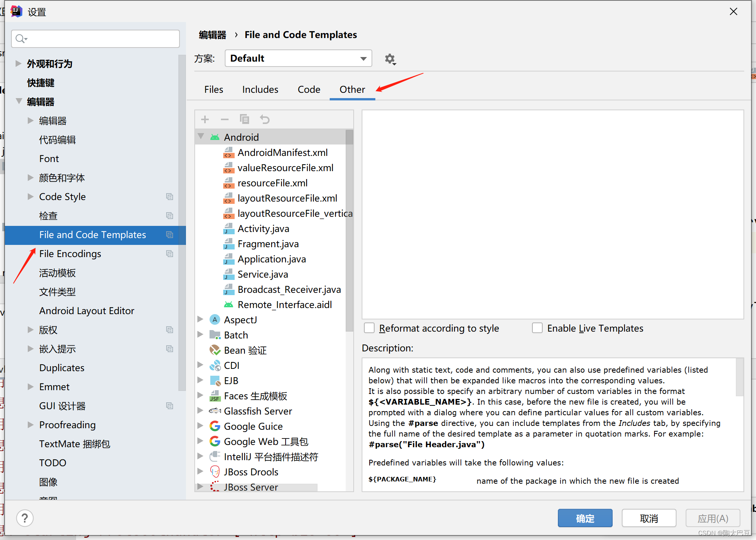Screen dimensions: 756x540
Task: Click the remove template minus icon
Action: (225, 119)
